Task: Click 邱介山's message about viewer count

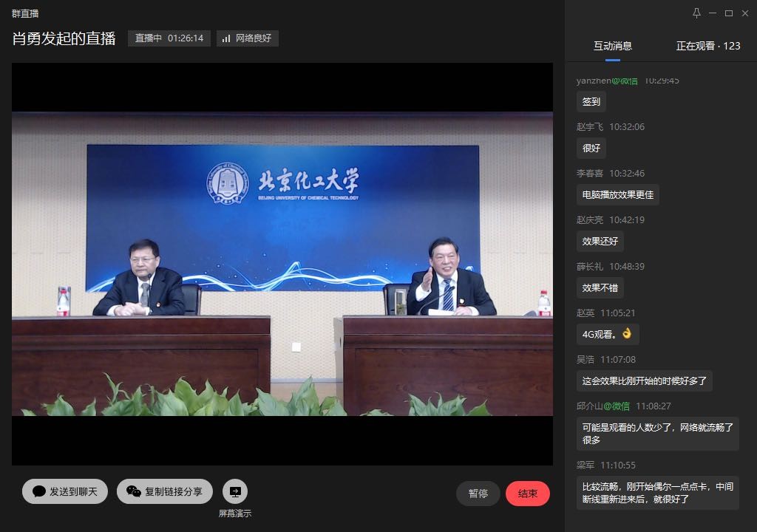Action: click(657, 433)
